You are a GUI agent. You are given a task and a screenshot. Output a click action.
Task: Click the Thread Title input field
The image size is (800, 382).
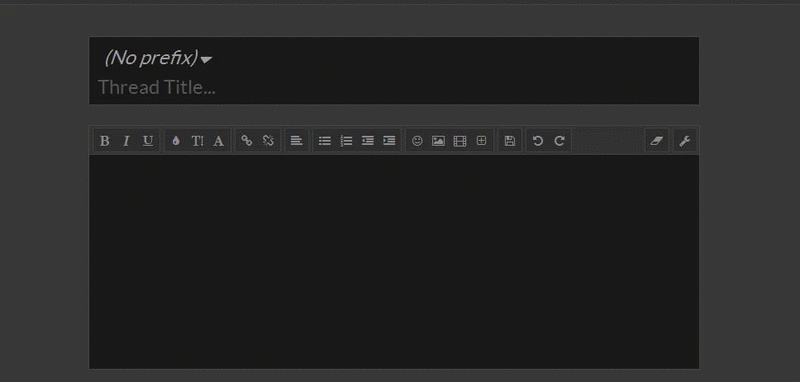pos(394,87)
